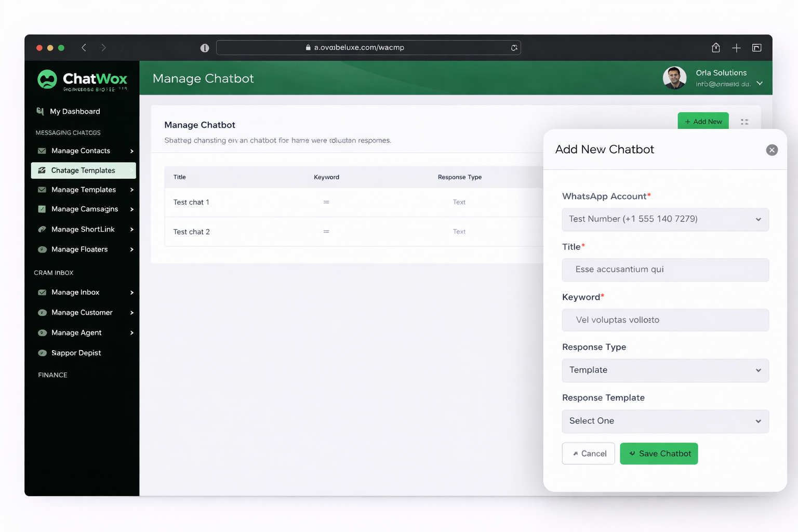
Task: Click the browser share icon
Action: click(x=715, y=48)
